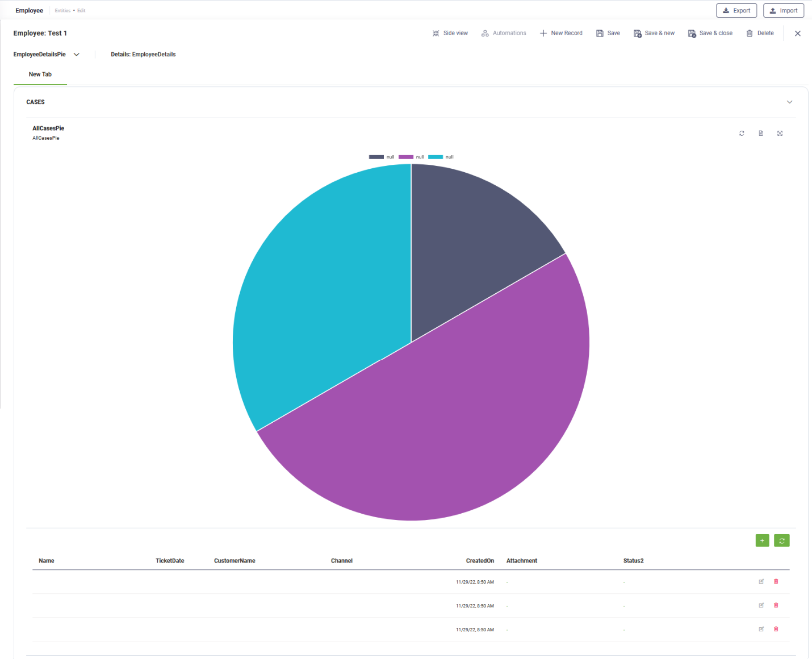The image size is (812, 662).
Task: Click the Export button
Action: (736, 10)
